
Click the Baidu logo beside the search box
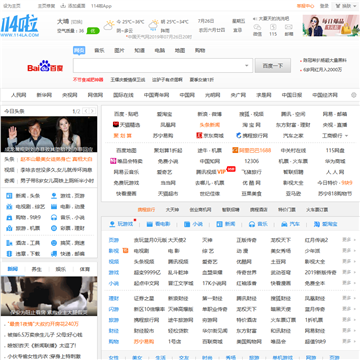[45, 66]
